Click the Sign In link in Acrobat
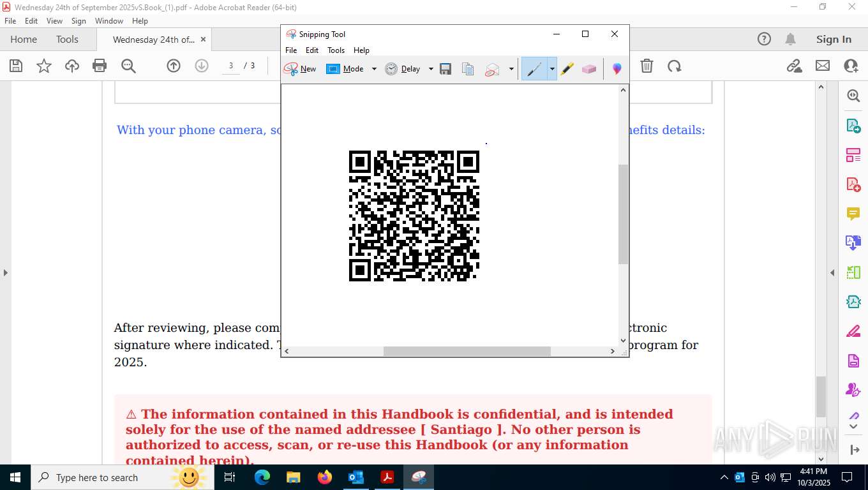868x490 pixels. [834, 40]
